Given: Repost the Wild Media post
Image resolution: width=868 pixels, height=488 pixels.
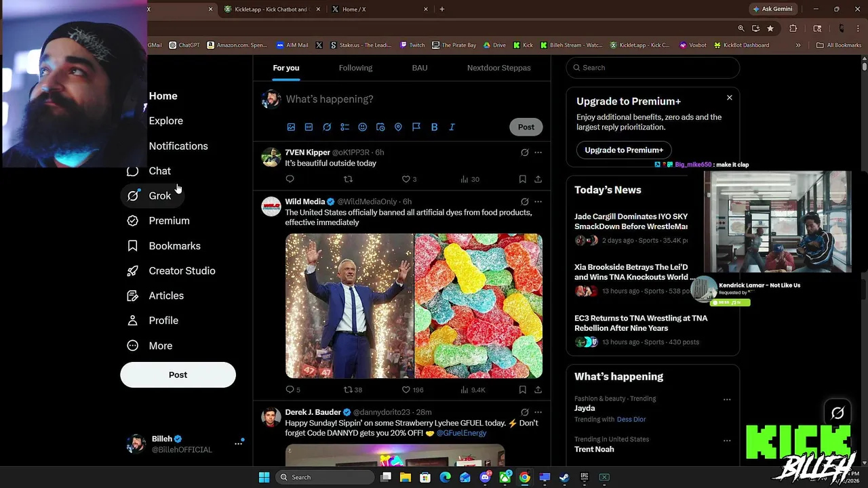Looking at the screenshot, I should (x=353, y=390).
